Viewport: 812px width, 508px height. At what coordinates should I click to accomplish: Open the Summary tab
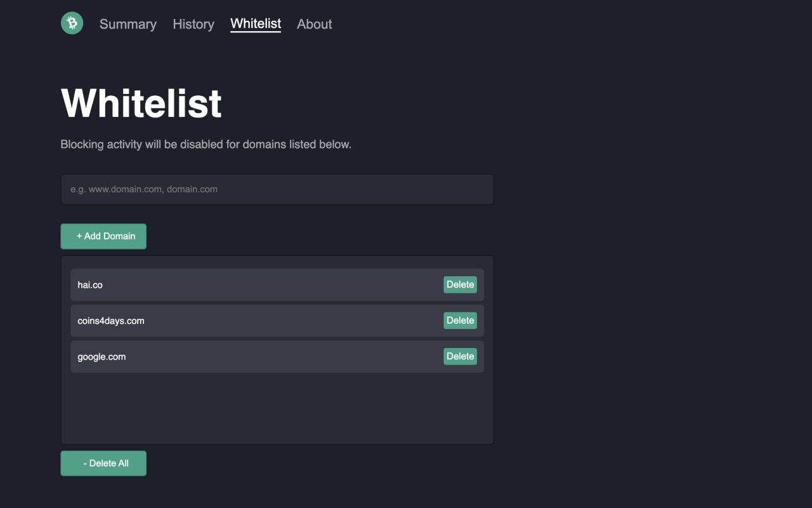coord(128,24)
